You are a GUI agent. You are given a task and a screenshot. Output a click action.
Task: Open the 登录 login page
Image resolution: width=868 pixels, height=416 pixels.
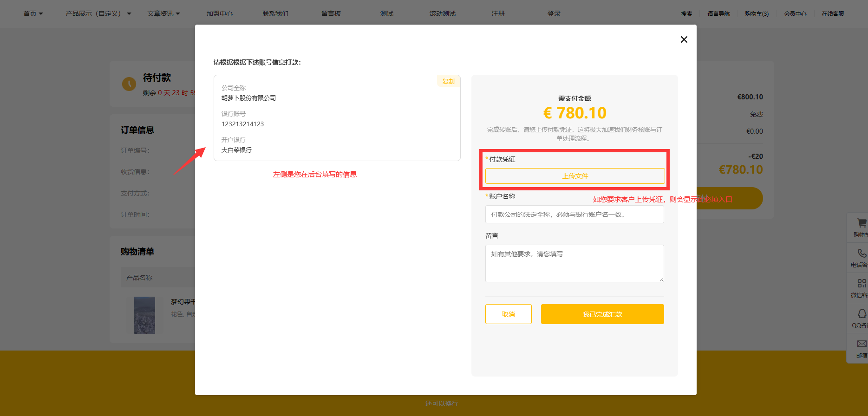coord(554,13)
